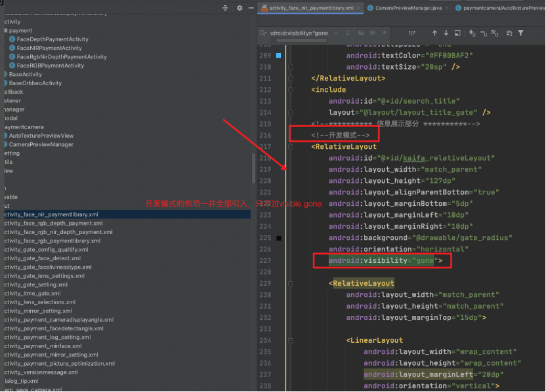Viewport: 546px width, 392px height.
Task: Open find results in tool window
Action: (x=509, y=33)
